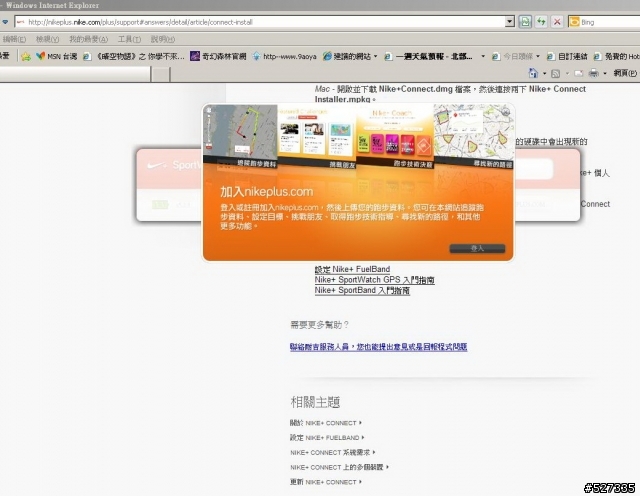Open the MSN 台灣 favorite
This screenshot has width=640, height=496.
57,56
